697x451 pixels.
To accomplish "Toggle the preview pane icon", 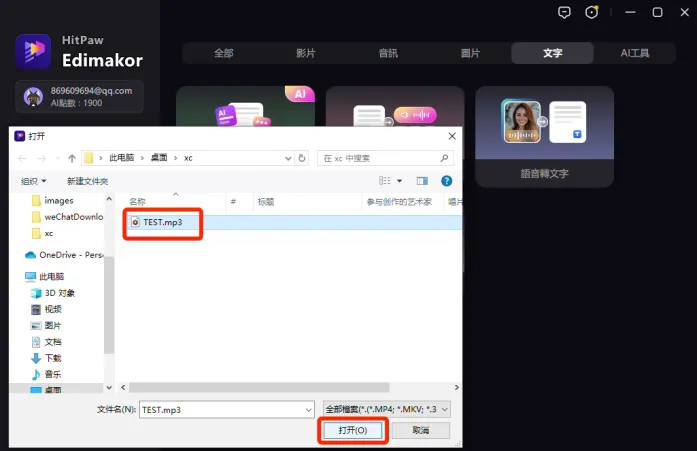I will [422, 181].
